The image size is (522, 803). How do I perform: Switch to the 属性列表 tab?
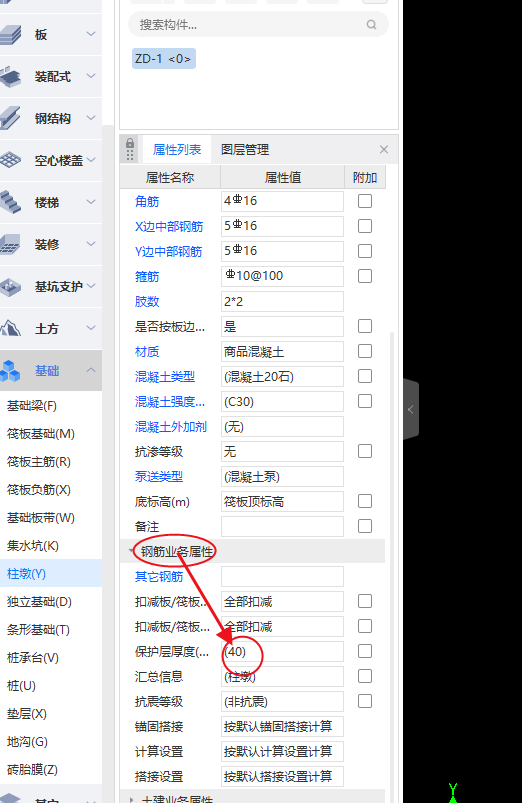(x=177, y=150)
